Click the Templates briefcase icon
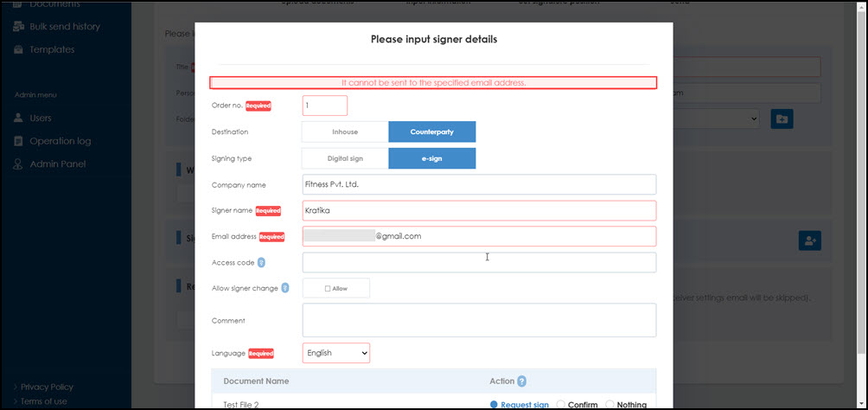This screenshot has width=868, height=410. (x=19, y=49)
